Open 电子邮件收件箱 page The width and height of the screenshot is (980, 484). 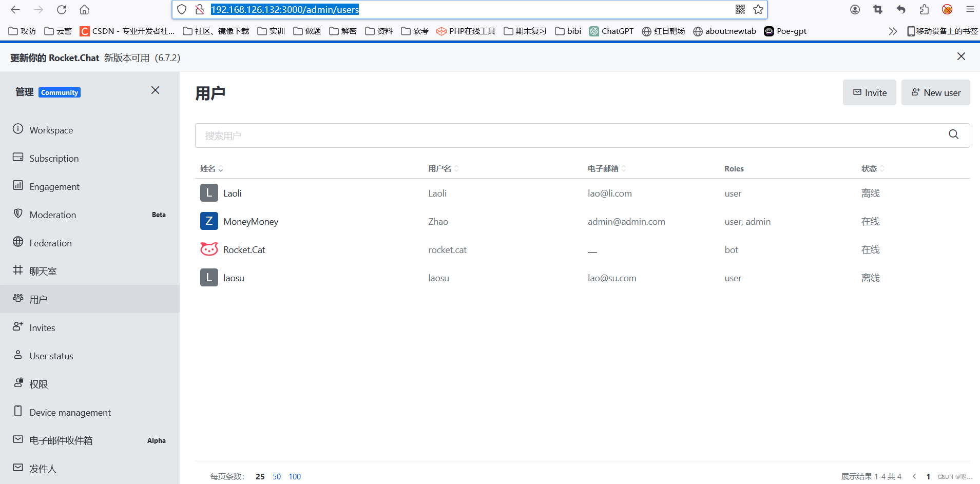click(x=90, y=440)
